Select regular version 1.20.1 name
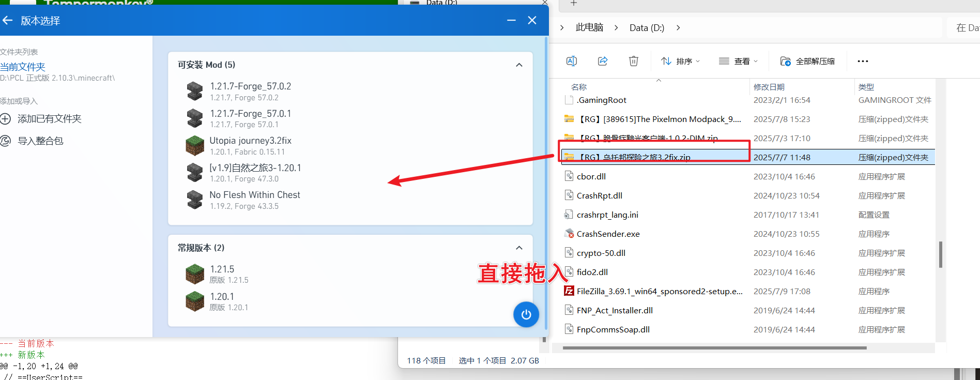The width and height of the screenshot is (980, 380). (x=222, y=297)
